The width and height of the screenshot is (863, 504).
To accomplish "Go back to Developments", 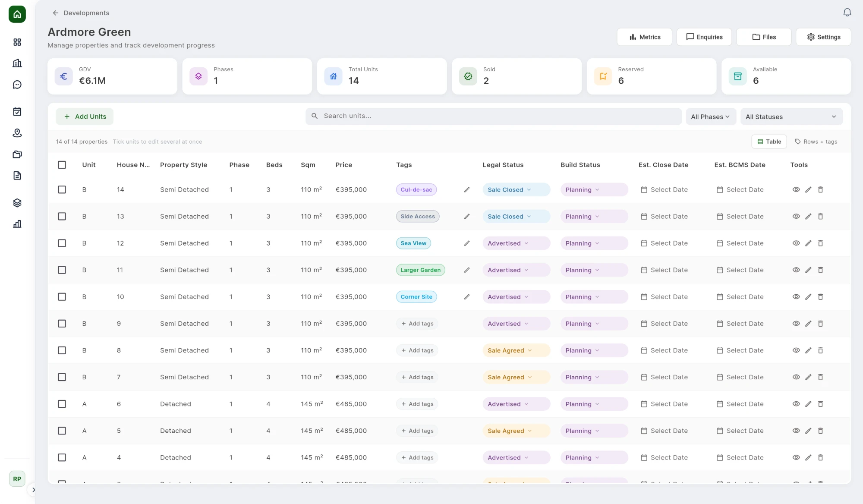I will (81, 13).
